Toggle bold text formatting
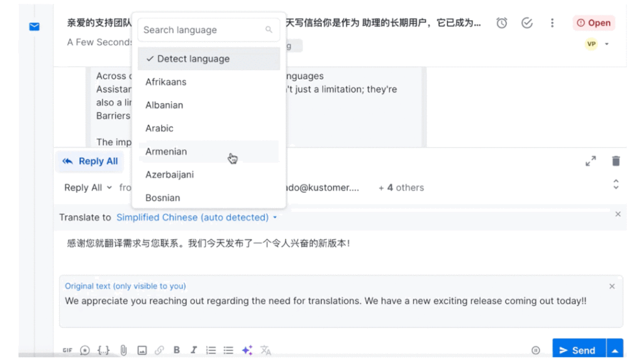 coord(177,350)
